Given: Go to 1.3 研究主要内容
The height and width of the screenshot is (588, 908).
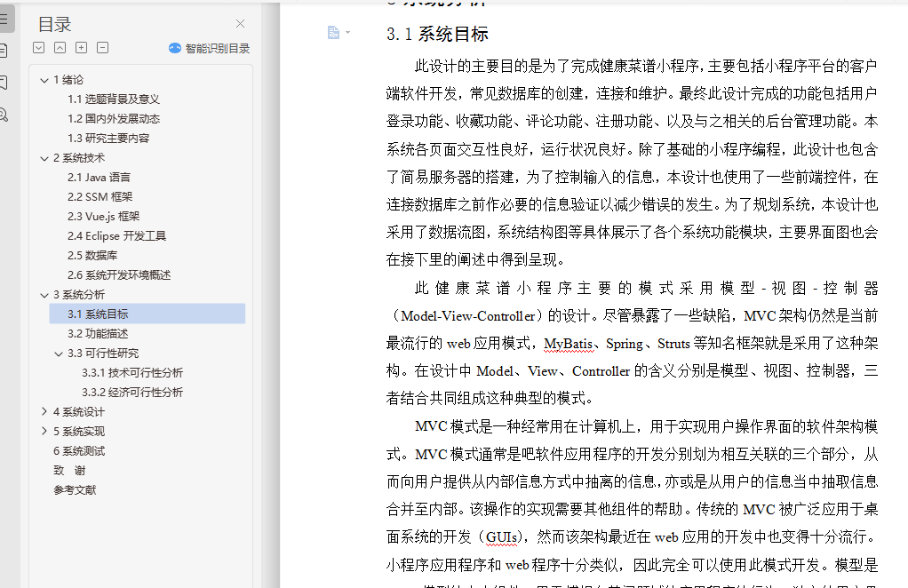Looking at the screenshot, I should coord(108,139).
